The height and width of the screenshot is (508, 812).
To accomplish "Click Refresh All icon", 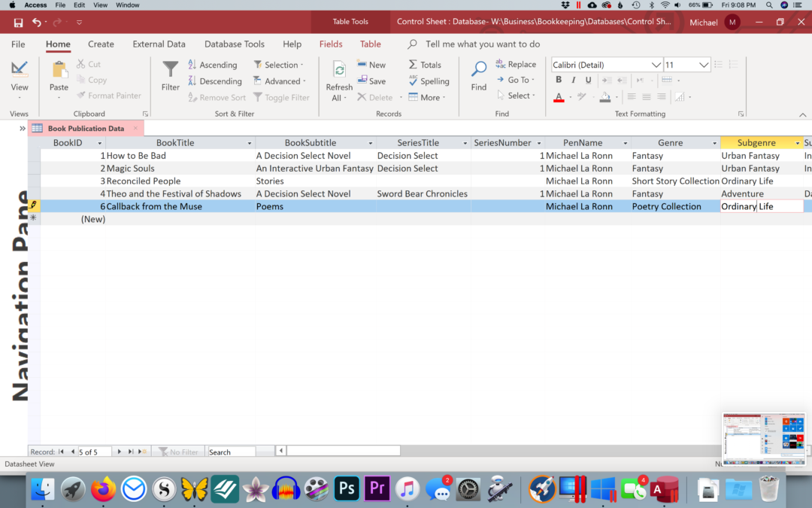I will (x=339, y=70).
